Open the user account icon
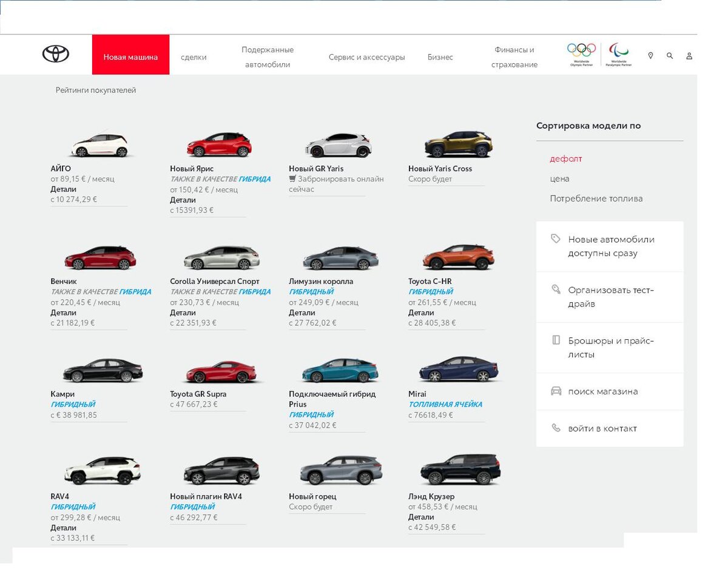The image size is (728, 568). click(689, 56)
